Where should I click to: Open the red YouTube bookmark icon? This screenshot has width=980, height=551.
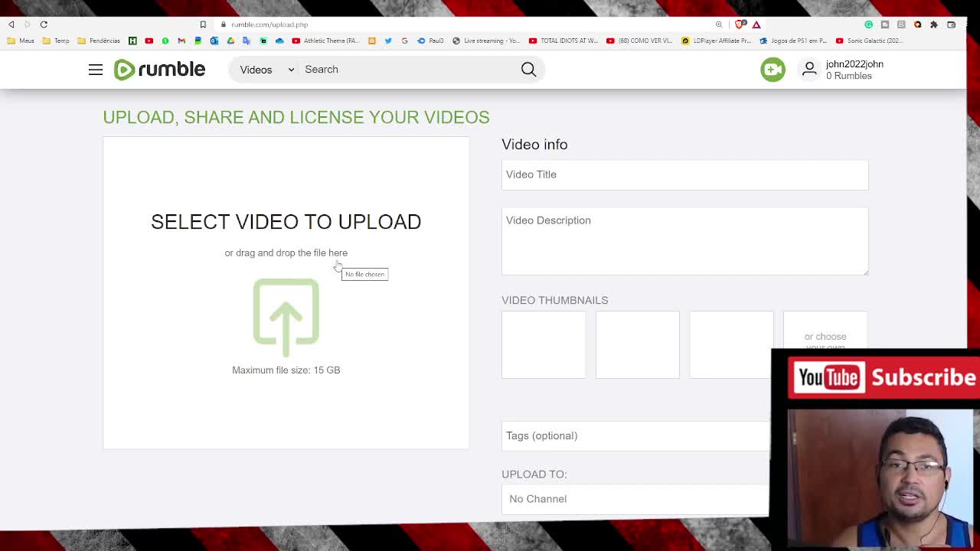[x=149, y=41]
